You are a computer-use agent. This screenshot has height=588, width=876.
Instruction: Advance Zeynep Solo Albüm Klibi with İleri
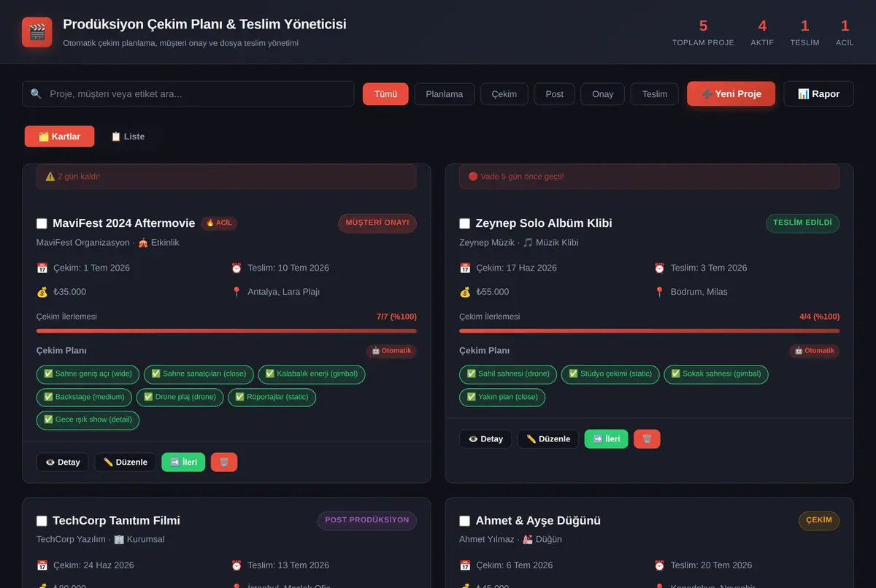coord(606,438)
